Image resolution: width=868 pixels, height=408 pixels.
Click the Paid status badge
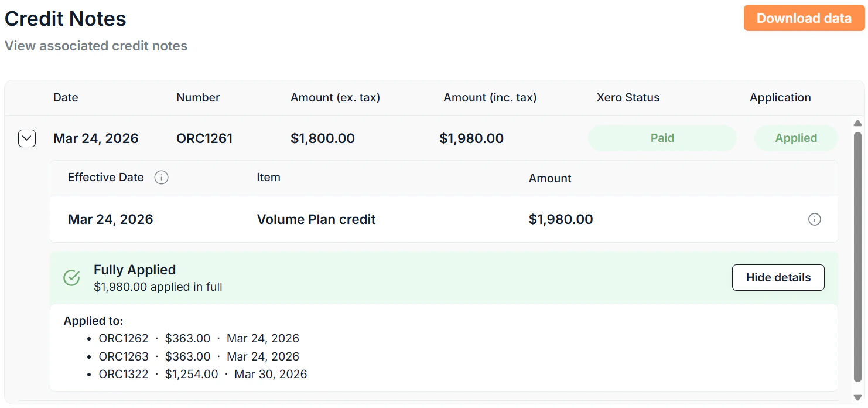point(662,138)
